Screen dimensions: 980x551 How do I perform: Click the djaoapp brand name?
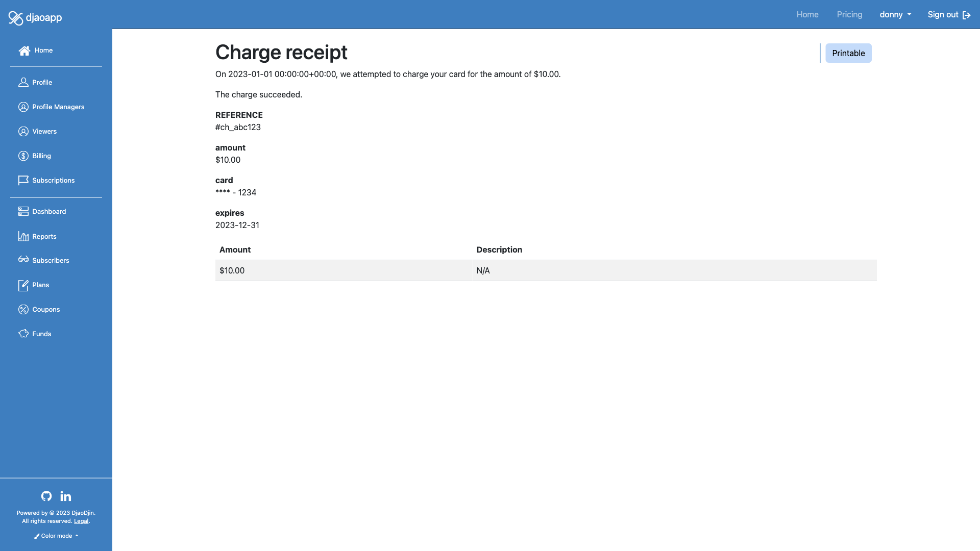(x=44, y=17)
